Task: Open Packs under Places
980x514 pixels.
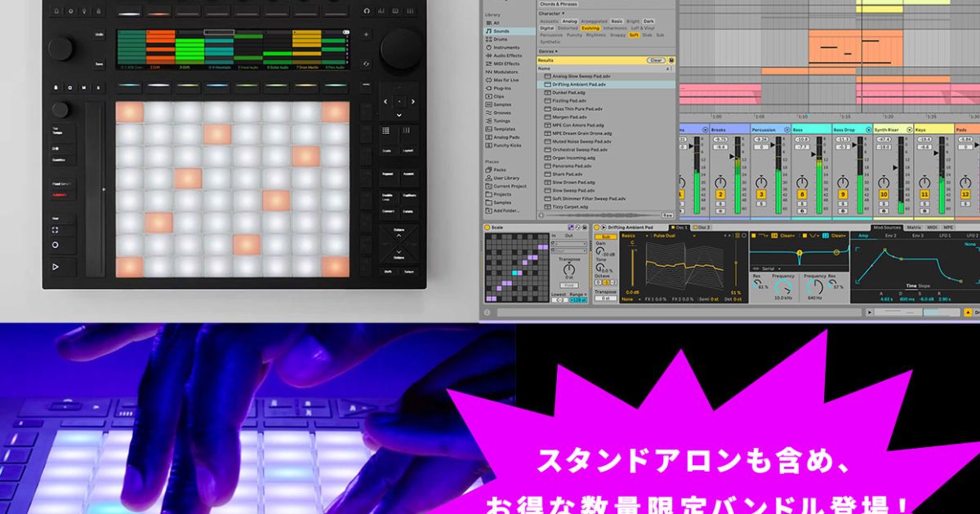Action: [x=499, y=170]
